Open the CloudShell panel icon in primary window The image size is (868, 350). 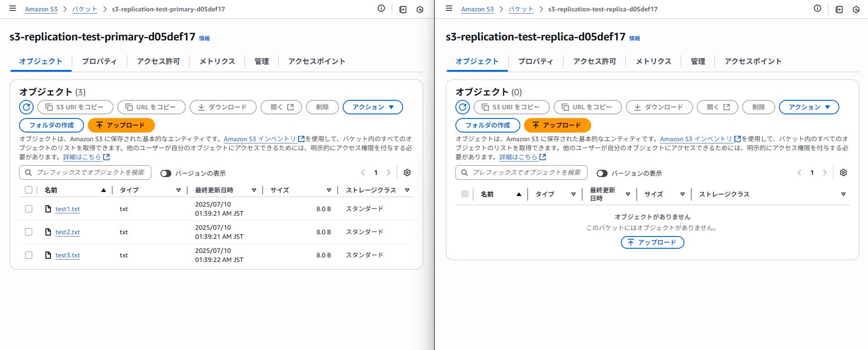click(x=403, y=9)
